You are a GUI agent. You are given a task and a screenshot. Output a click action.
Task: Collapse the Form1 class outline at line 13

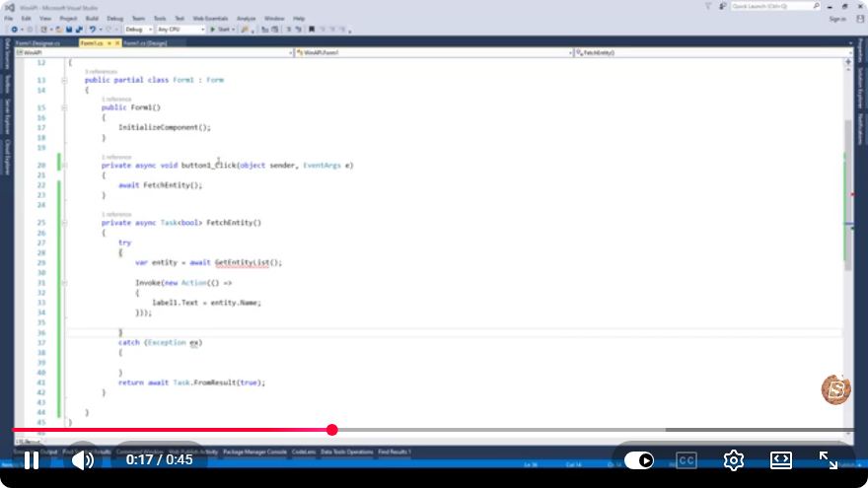(x=64, y=80)
